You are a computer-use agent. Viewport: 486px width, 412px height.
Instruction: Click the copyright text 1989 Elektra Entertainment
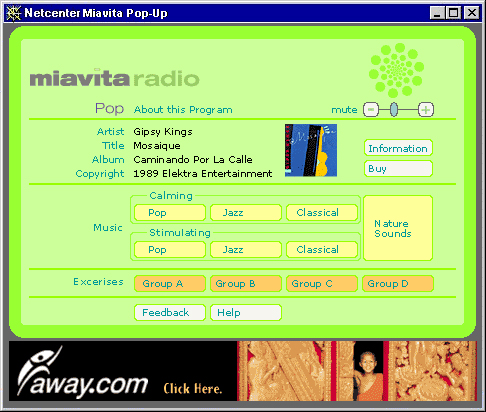[203, 174]
